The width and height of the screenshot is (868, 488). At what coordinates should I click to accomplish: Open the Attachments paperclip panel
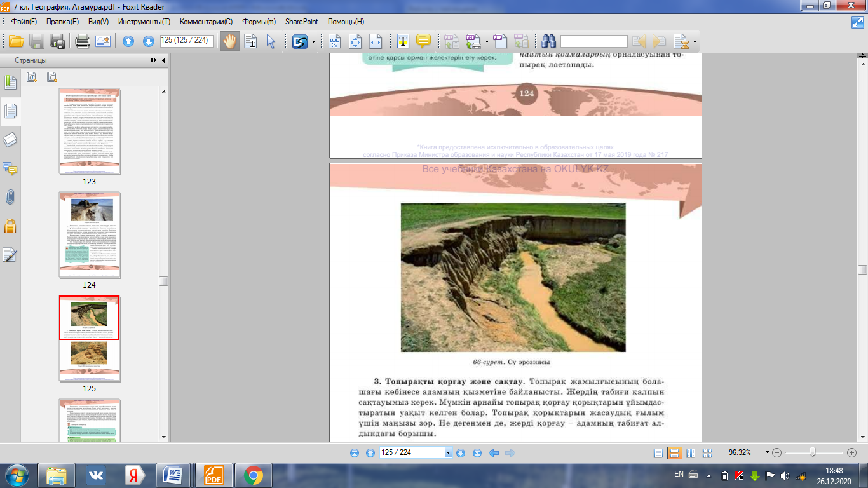[x=11, y=197]
